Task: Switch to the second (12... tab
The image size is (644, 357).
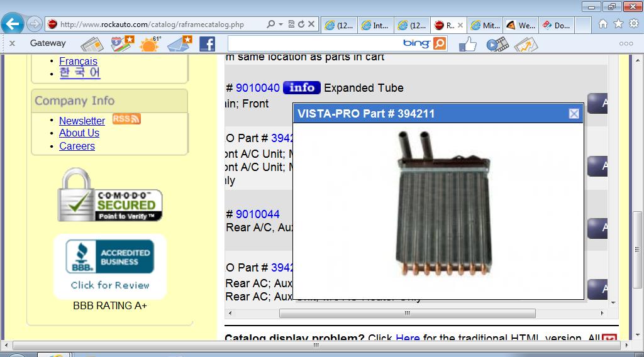Action: (x=412, y=25)
